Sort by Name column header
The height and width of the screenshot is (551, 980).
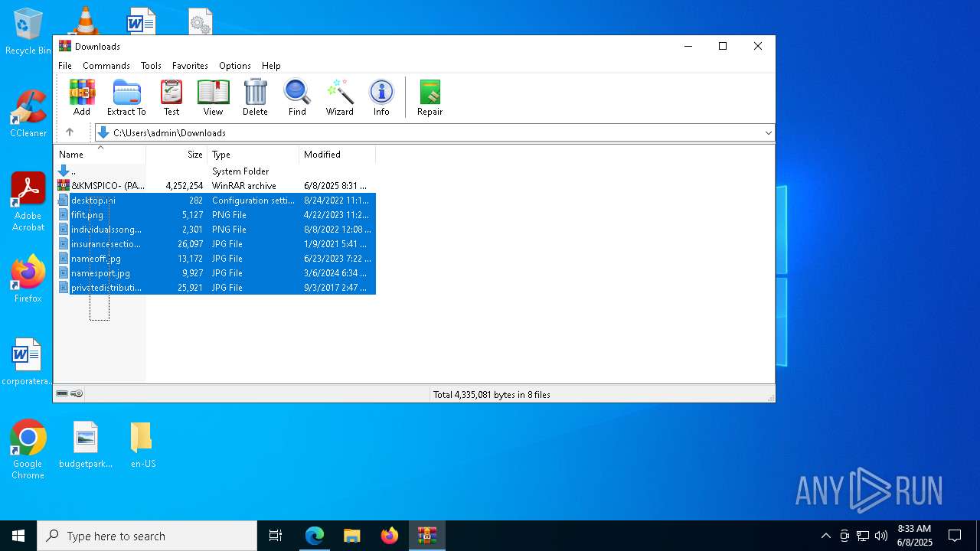100,154
